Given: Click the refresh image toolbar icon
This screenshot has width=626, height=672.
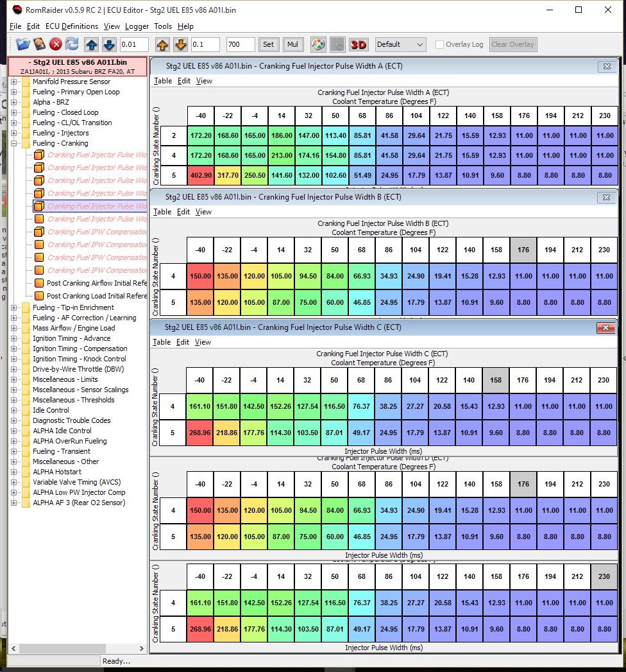Looking at the screenshot, I should [x=72, y=44].
